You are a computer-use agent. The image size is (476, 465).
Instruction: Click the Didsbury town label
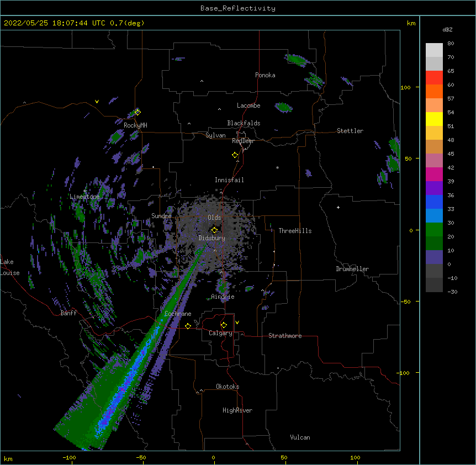(x=212, y=238)
